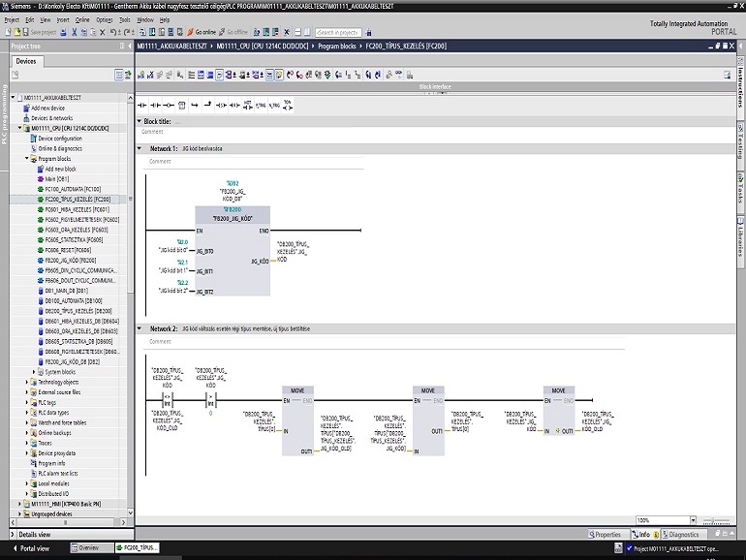Open Add new device in tree
The width and height of the screenshot is (746, 560).
48,108
